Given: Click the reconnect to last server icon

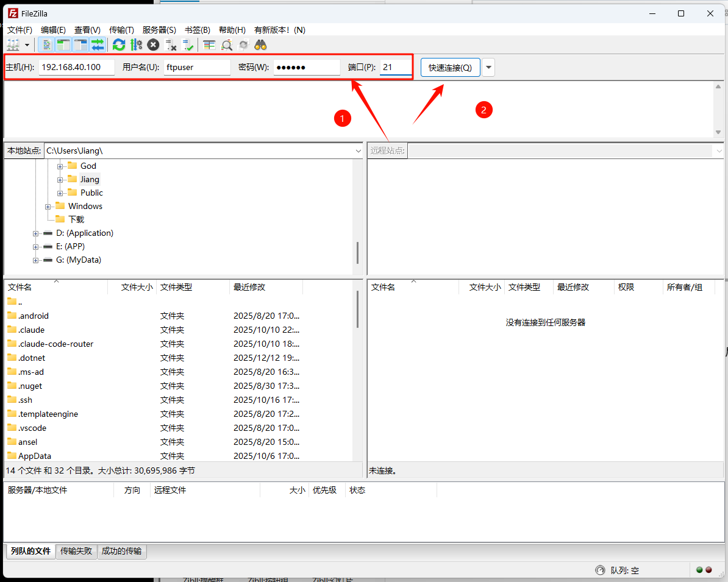Looking at the screenshot, I should click(x=188, y=44).
